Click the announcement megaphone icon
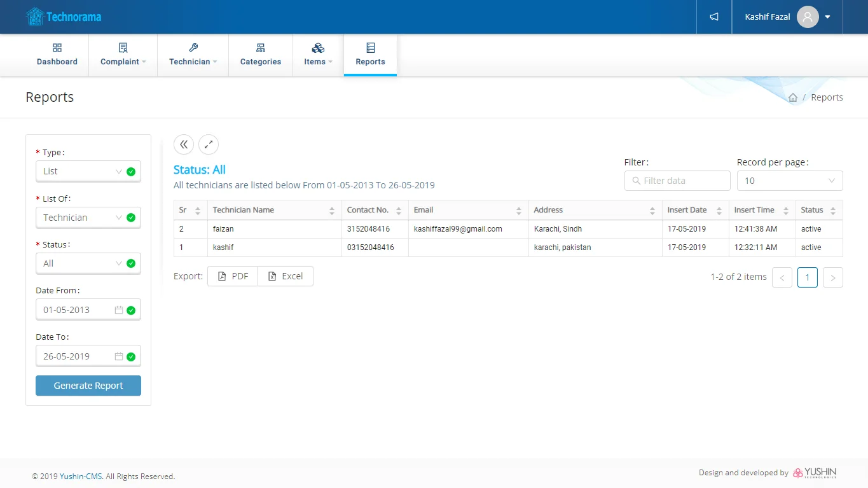This screenshot has width=868, height=488. [x=714, y=17]
